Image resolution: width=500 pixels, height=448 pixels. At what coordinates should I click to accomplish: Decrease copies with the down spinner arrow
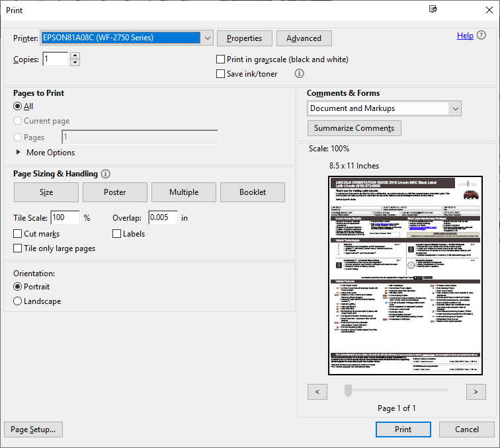click(x=75, y=63)
